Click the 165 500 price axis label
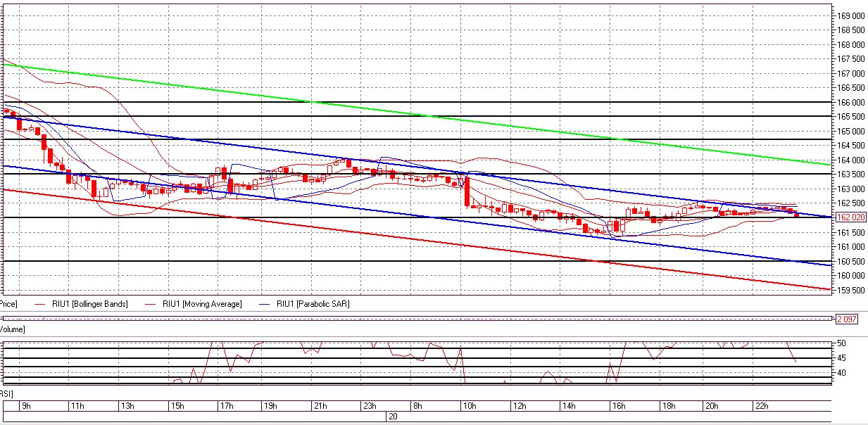The width and height of the screenshot is (868, 425). coord(852,117)
